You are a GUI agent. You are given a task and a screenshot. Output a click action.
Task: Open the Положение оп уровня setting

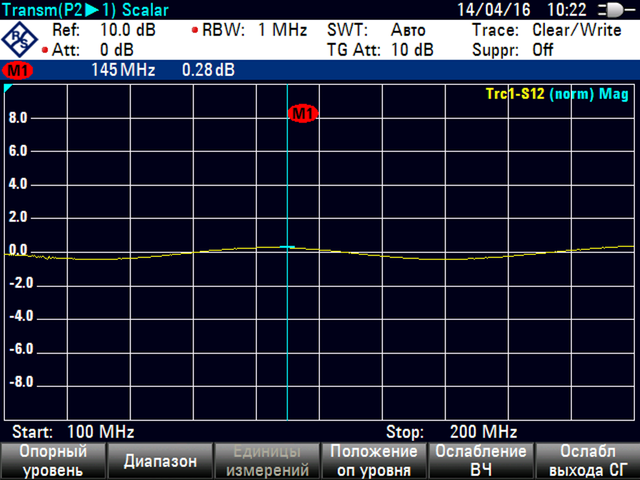(x=372, y=461)
